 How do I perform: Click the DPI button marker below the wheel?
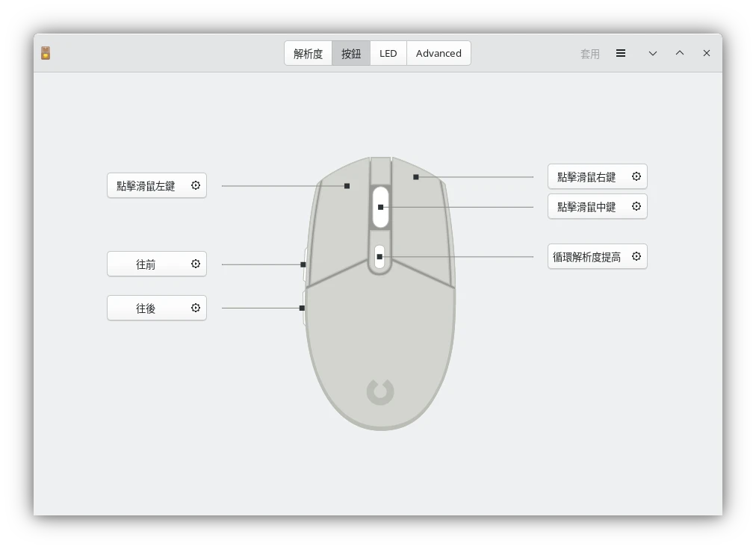point(379,257)
